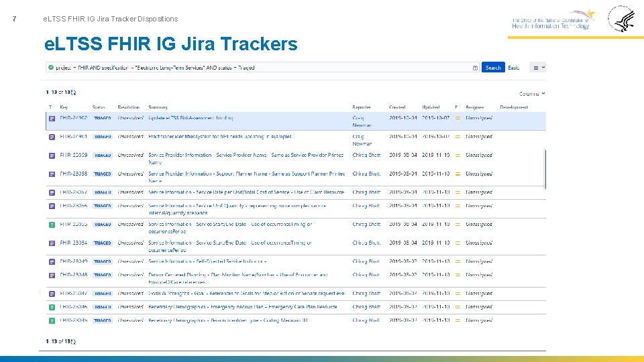Click the priority icon in the FHIR-24901 row
This screenshot has width=644, height=362.
click(x=458, y=137)
